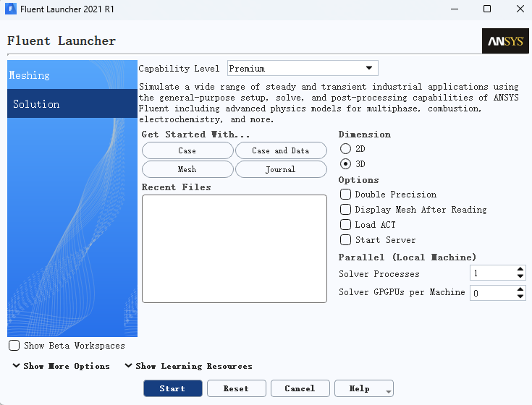Click inside the Recent Files list box
This screenshot has width=532, height=405.
click(235, 249)
